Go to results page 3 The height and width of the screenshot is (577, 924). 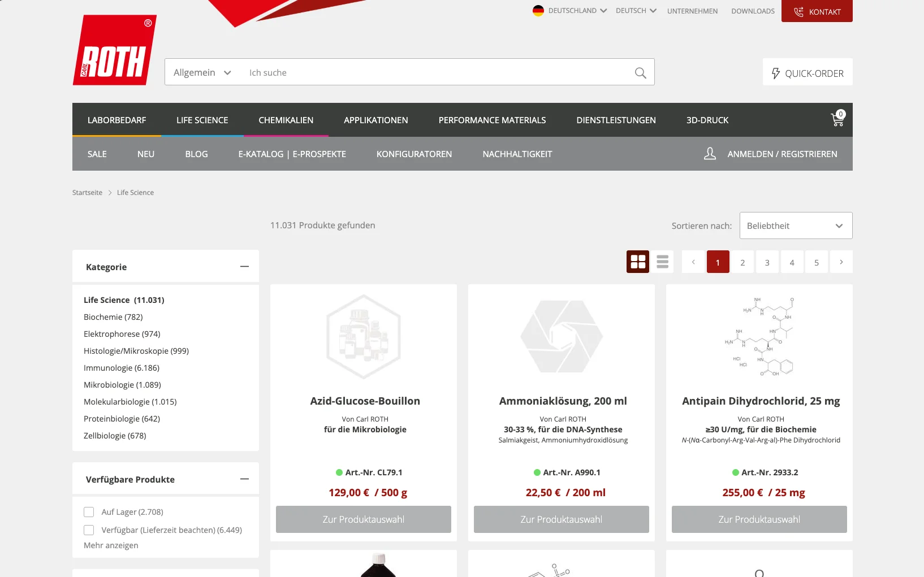pyautogui.click(x=767, y=262)
